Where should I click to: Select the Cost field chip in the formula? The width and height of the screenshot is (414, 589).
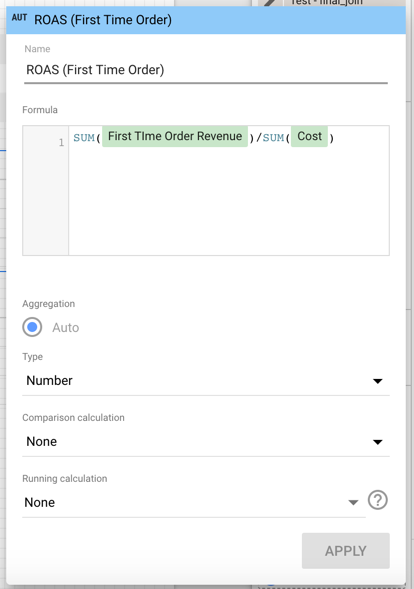point(309,136)
